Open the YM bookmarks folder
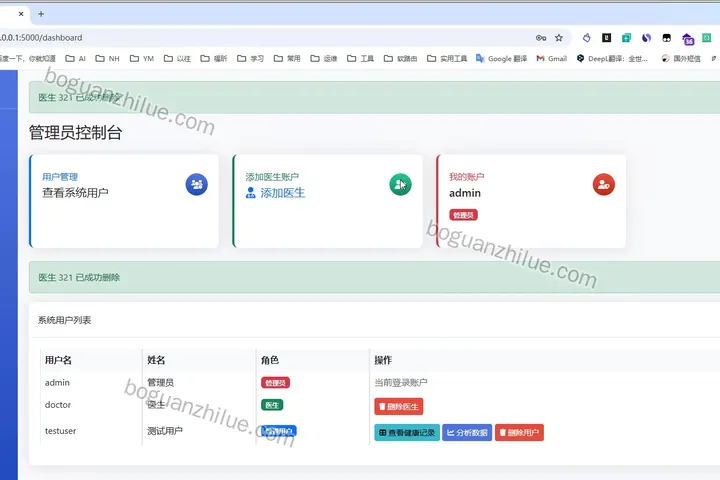The height and width of the screenshot is (480, 720). [142, 58]
